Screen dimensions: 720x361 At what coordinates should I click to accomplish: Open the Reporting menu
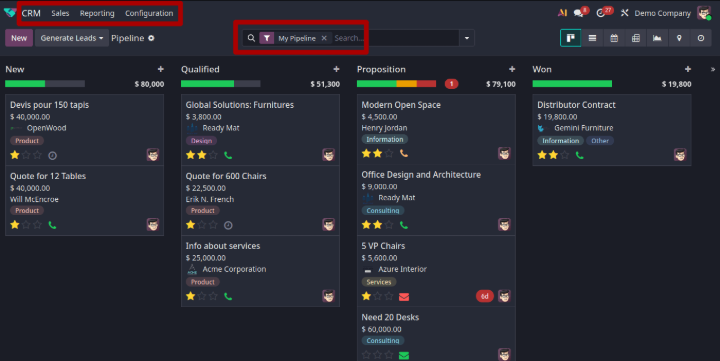tap(97, 13)
